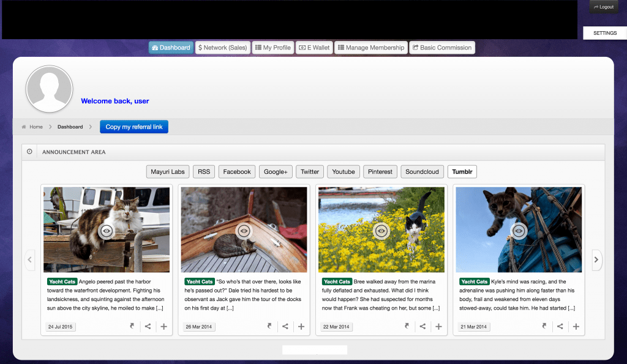The width and height of the screenshot is (627, 364).
Task: Go to previous carousel slide arrow
Action: point(29,260)
